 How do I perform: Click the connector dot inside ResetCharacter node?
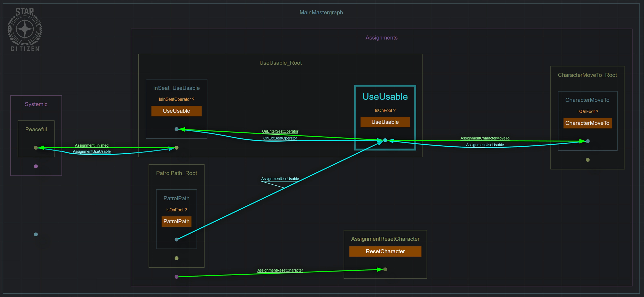[385, 269]
